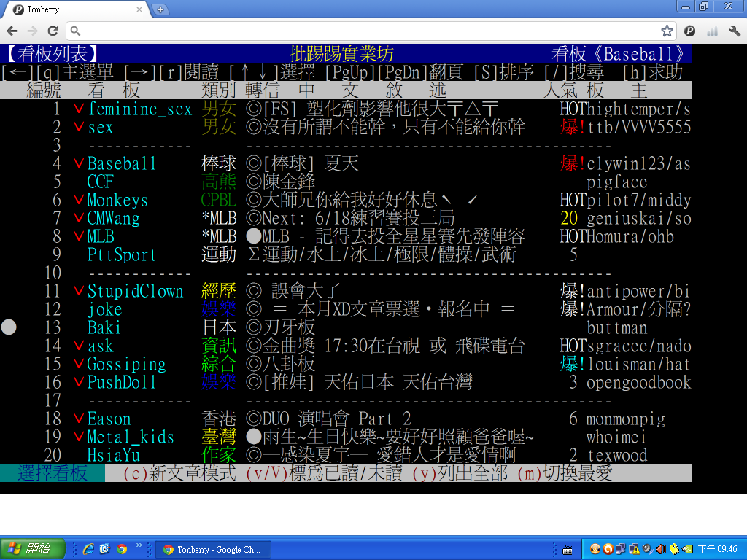Click the volume speaker tray icon
The height and width of the screenshot is (560, 747).
(x=661, y=550)
